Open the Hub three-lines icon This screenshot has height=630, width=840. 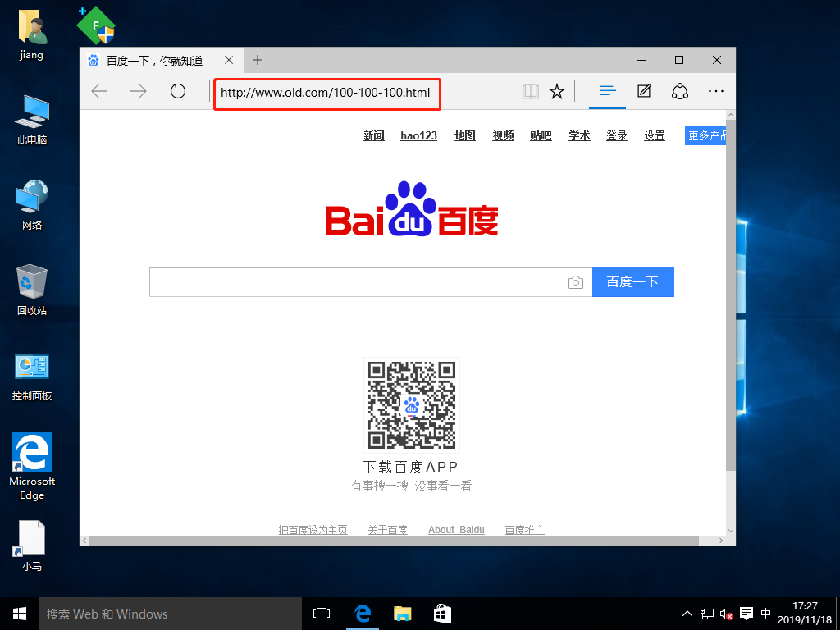[x=608, y=91]
